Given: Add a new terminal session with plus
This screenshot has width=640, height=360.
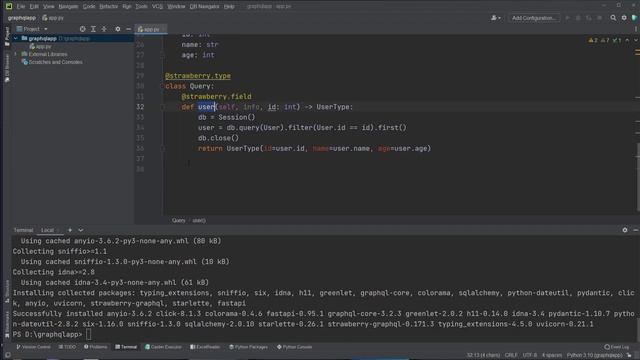Looking at the screenshot, I should [70, 230].
